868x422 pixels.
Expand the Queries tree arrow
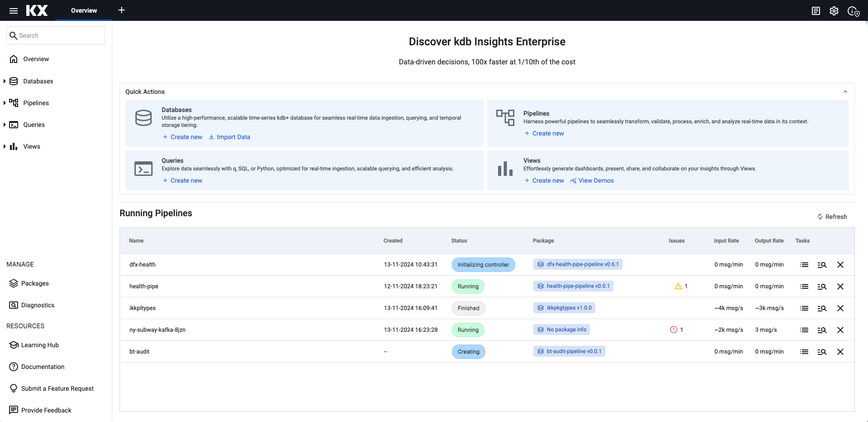[5, 125]
